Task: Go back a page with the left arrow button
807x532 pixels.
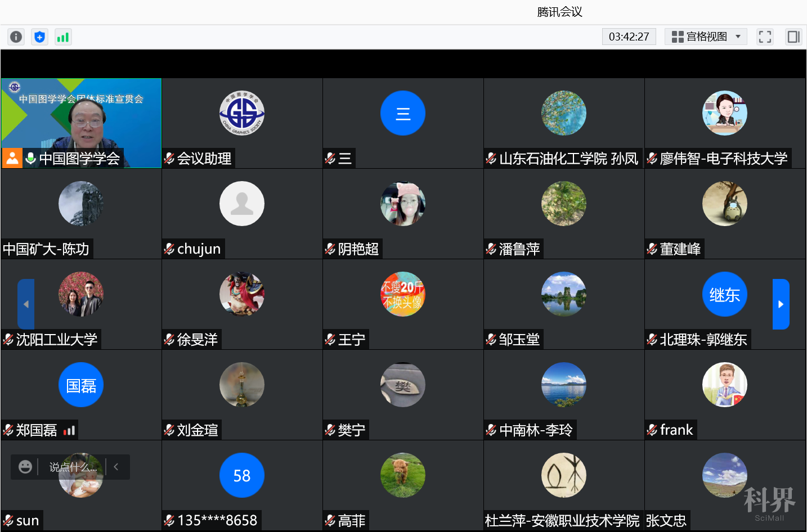Action: pos(26,304)
